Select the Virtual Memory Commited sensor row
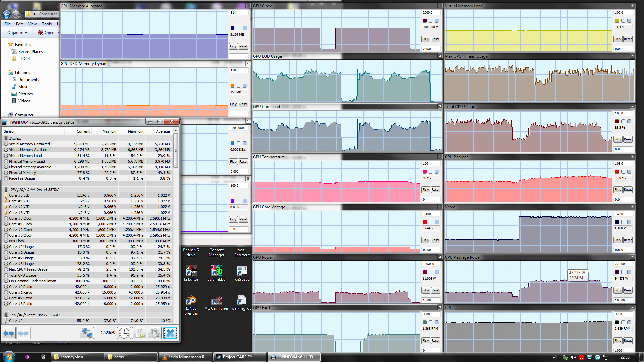The image size is (644, 362). pyautogui.click(x=87, y=144)
